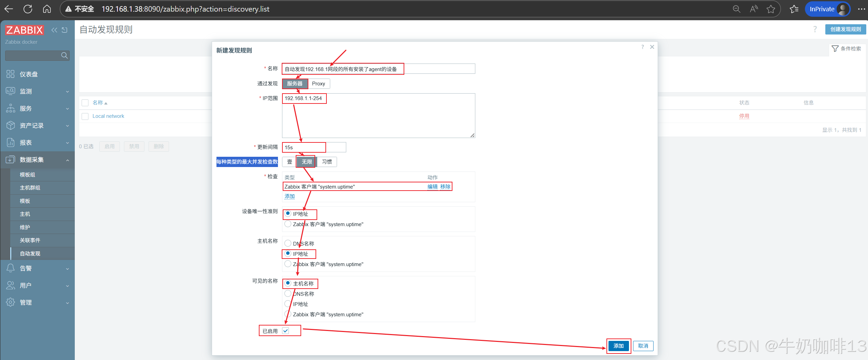868x360 pixels.
Task: Expand the 服务 services menu
Action: pyautogui.click(x=38, y=108)
